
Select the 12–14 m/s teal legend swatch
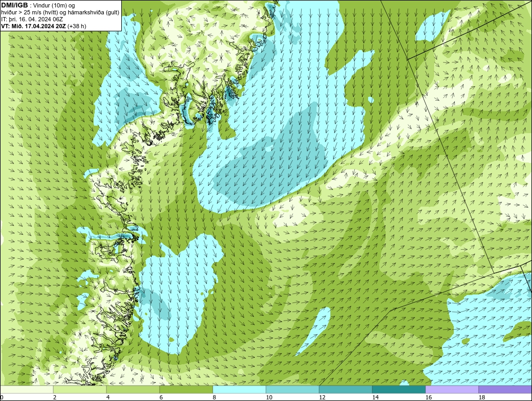(346, 389)
